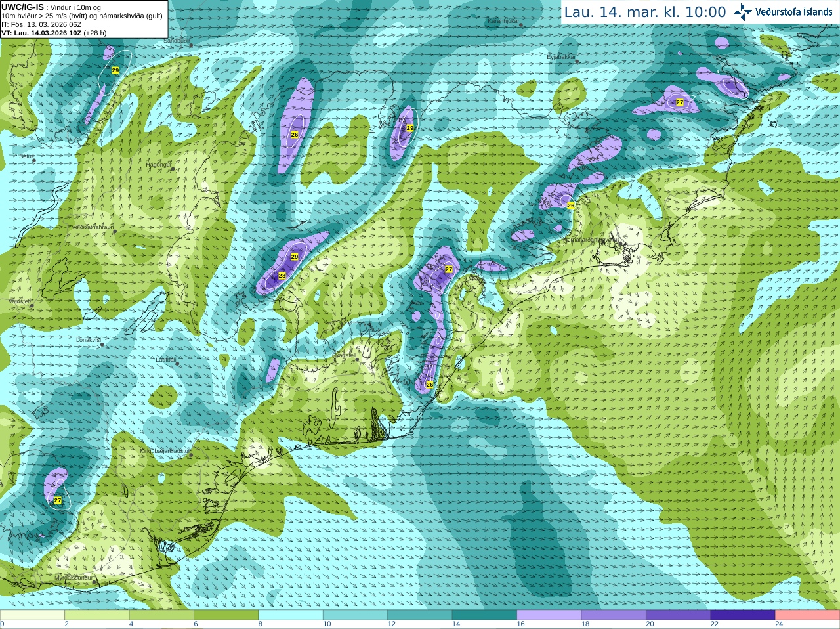Click the yellow gust label 26 above Hornafjarðarflugvöllur
Viewport: 840px width, 629px height.
571,206
